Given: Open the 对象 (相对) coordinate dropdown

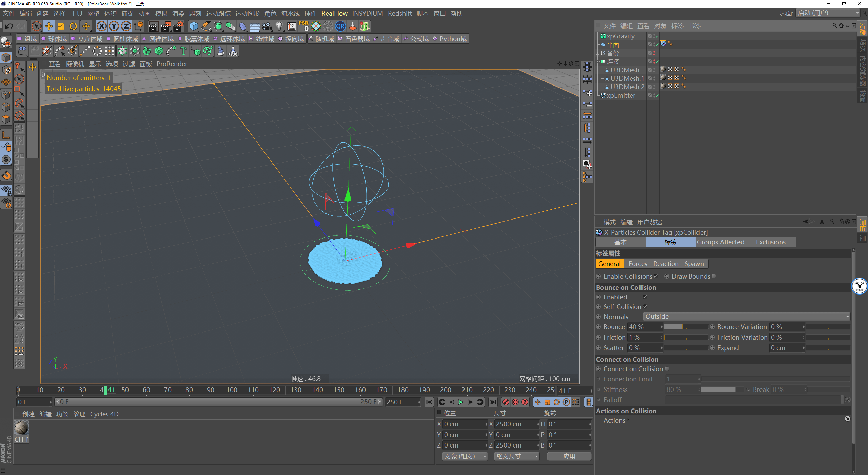Looking at the screenshot, I should point(465,456).
